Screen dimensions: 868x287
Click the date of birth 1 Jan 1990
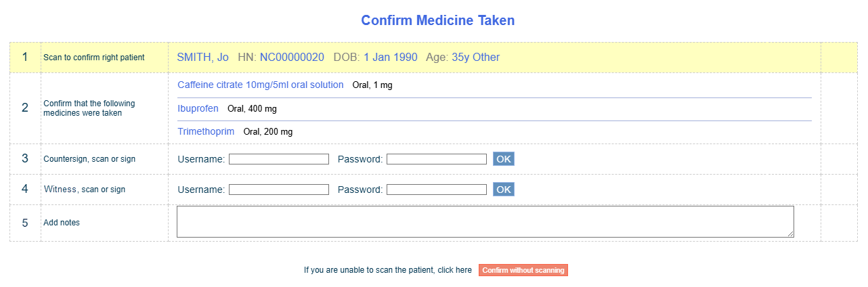click(391, 58)
